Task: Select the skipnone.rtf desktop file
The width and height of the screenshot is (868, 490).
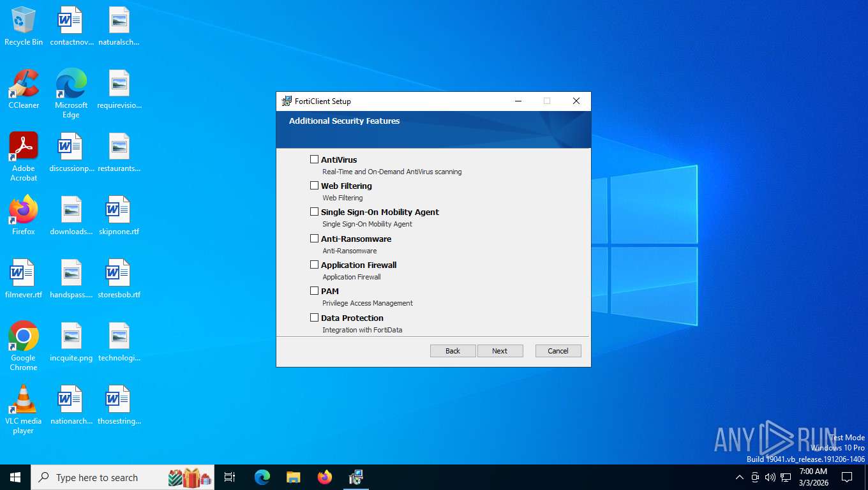Action: [x=119, y=216]
